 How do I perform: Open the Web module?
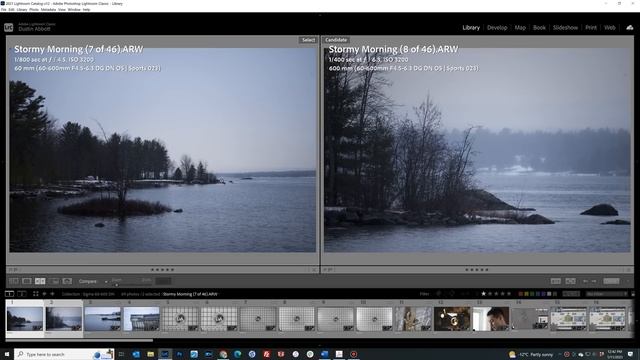coord(609,28)
